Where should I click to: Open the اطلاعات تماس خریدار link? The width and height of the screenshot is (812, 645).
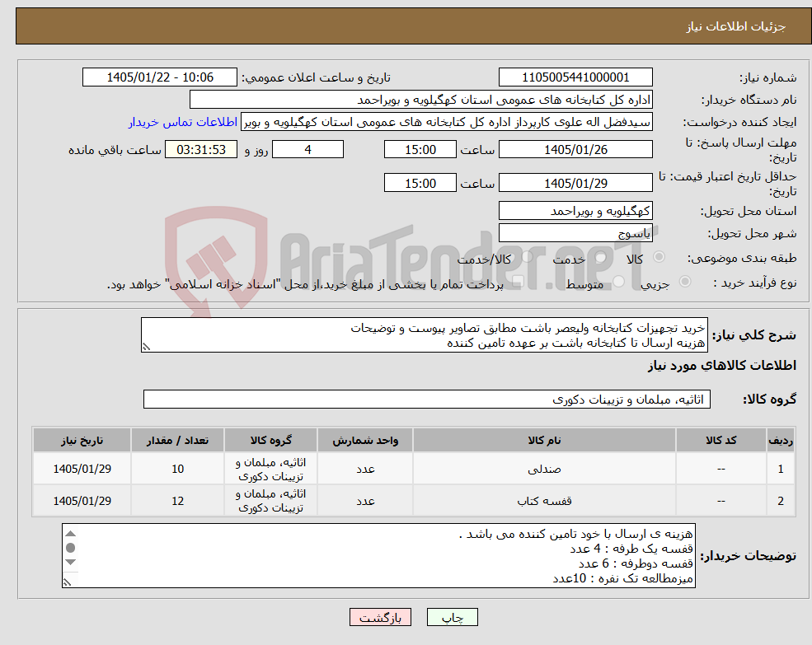coord(183,122)
